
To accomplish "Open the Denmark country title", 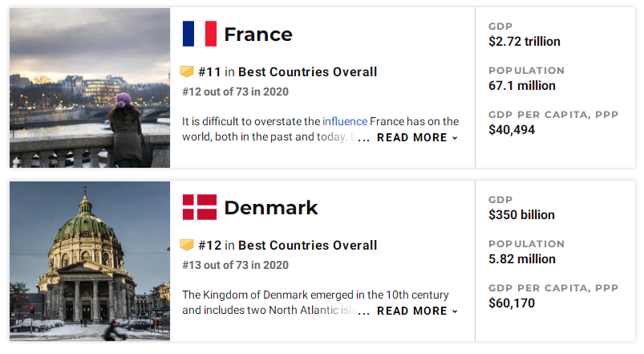I will pos(271,208).
